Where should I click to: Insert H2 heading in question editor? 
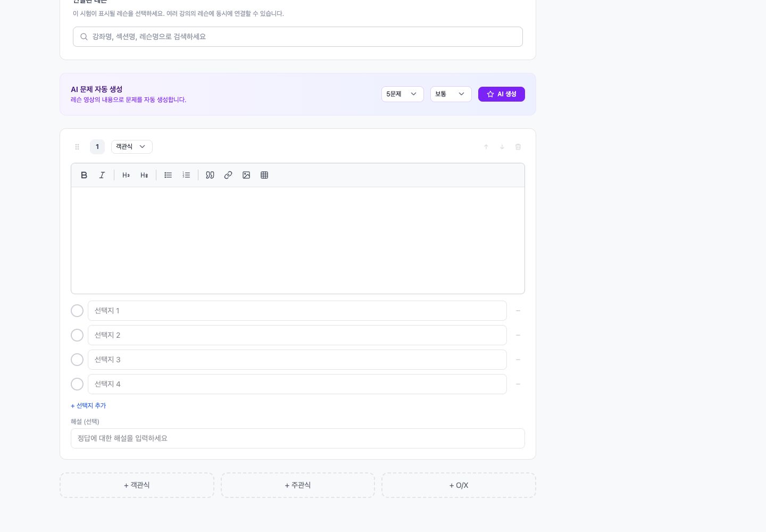coord(126,175)
